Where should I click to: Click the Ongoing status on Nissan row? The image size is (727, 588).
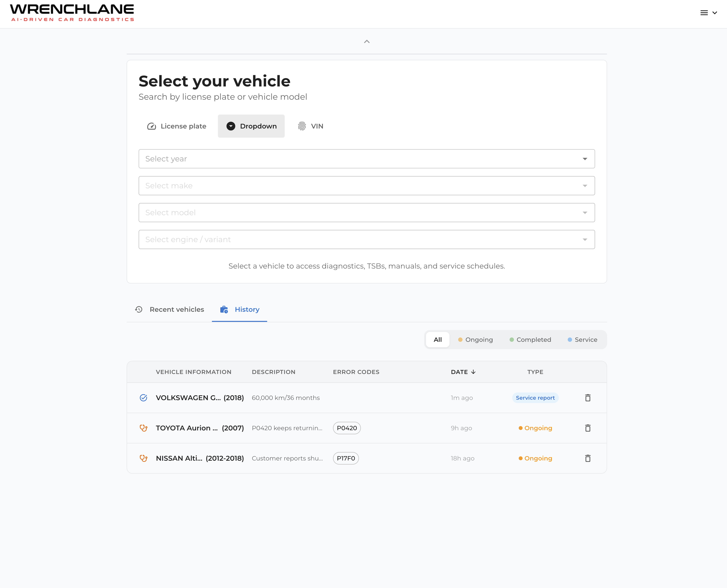pos(535,458)
